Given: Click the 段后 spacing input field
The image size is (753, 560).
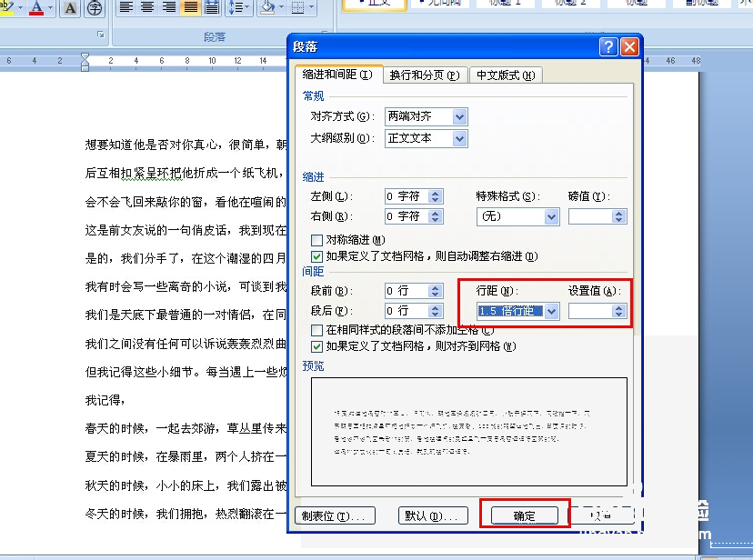Looking at the screenshot, I should (407, 311).
